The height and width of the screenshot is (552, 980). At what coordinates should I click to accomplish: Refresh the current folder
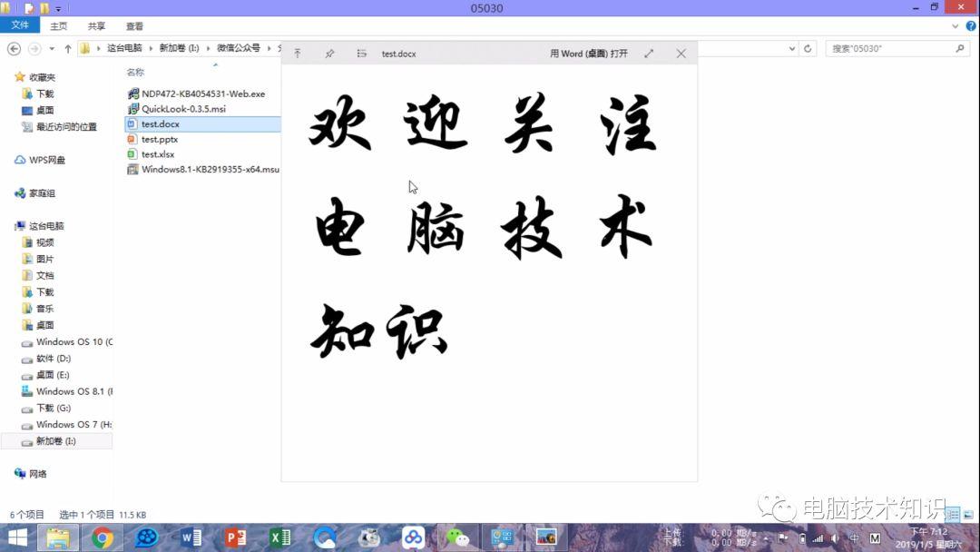point(808,48)
